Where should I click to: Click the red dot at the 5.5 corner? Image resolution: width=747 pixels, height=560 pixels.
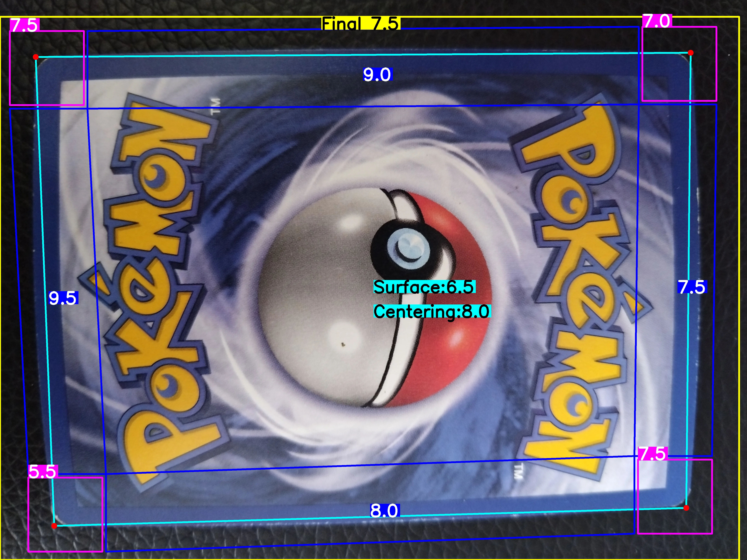54,526
